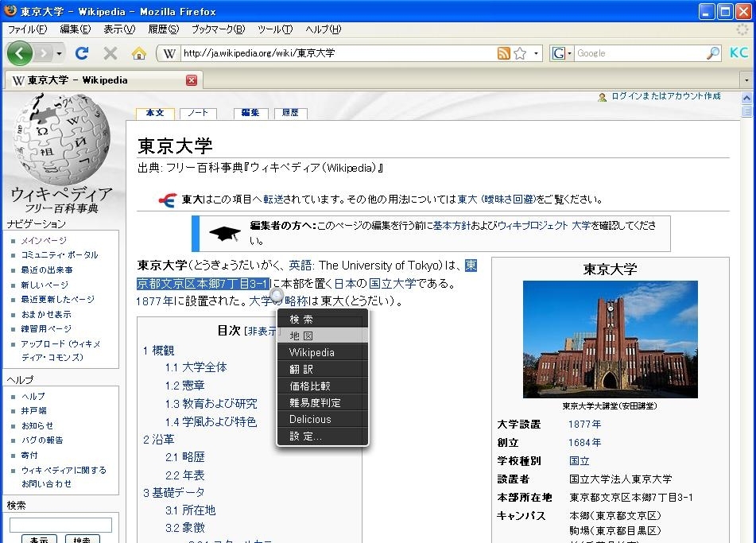The image size is (756, 543).
Task: Choose 価格比較 in the popup menu
Action: click(x=323, y=386)
